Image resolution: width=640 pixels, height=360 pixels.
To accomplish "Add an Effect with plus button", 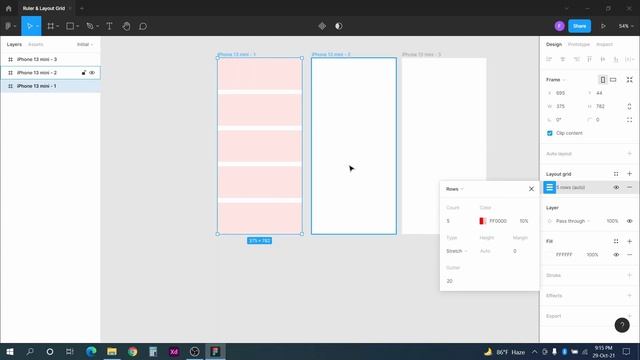I will 629,296.
